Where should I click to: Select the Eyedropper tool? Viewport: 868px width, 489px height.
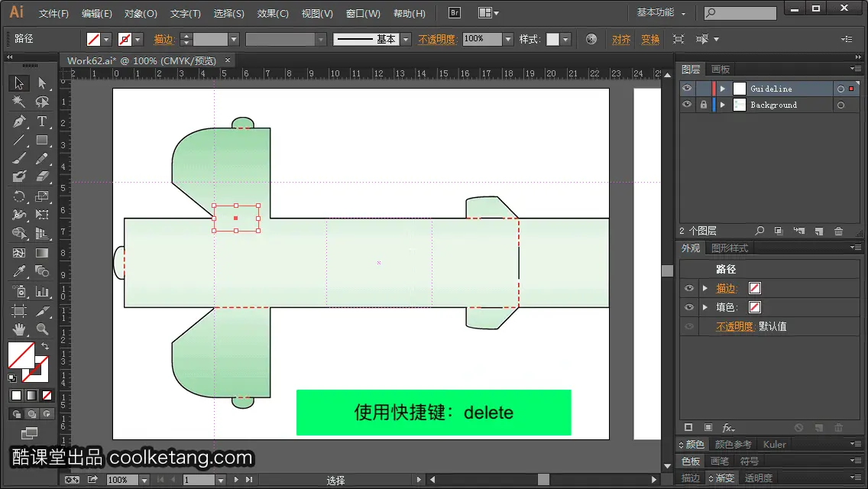(19, 271)
